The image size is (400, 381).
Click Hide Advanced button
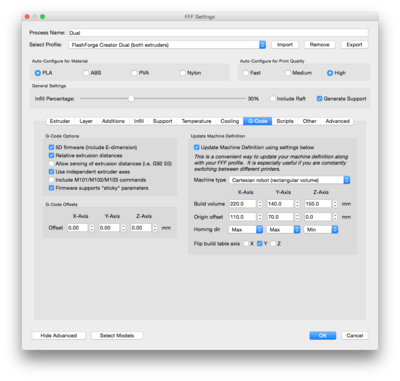pos(59,336)
